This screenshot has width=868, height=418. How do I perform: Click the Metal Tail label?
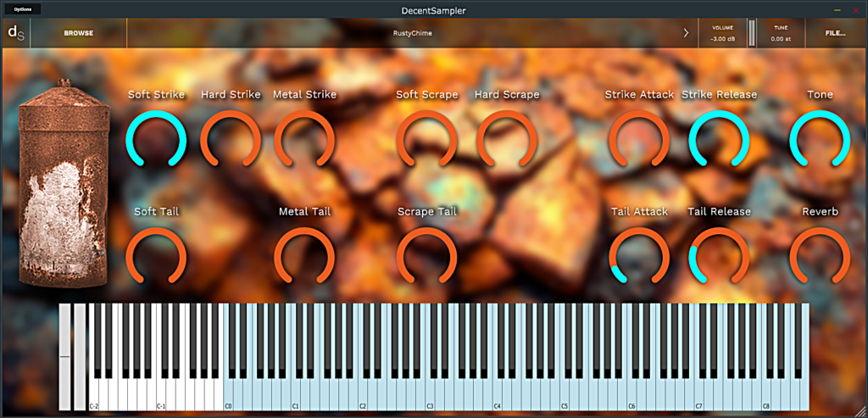tap(304, 211)
